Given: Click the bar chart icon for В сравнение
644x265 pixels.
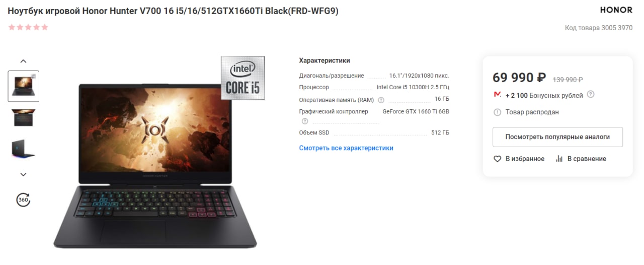Looking at the screenshot, I should (559, 159).
